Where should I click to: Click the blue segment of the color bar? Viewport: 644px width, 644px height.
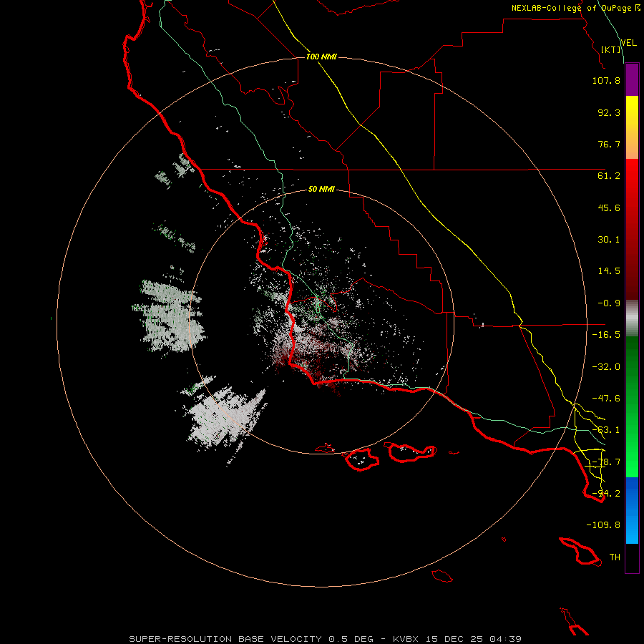click(632, 510)
